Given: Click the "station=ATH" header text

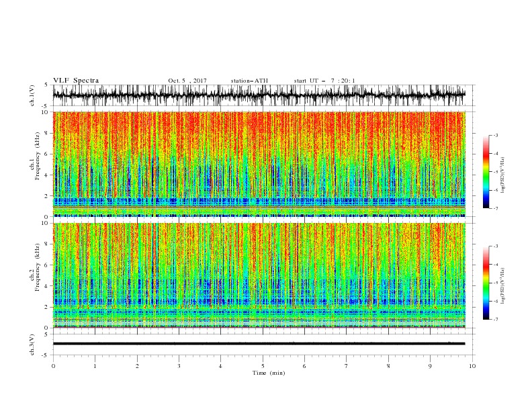Looking at the screenshot, I should click(249, 81).
